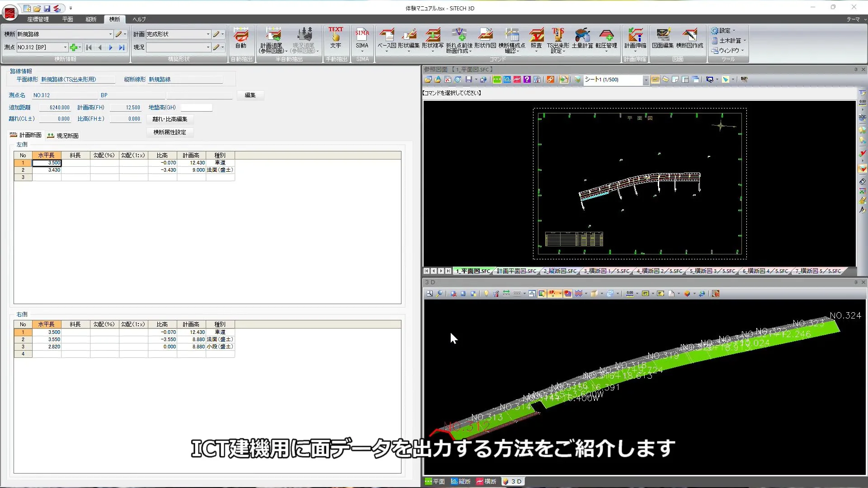Open the シート1 (1/500) sheet dropdown
This screenshot has width=868, height=488.
[x=646, y=80]
